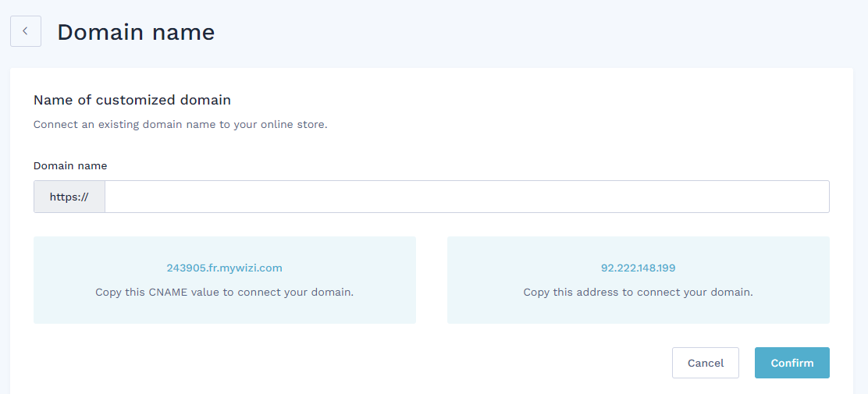
Task: Cancel the domain name setup
Action: pyautogui.click(x=706, y=363)
